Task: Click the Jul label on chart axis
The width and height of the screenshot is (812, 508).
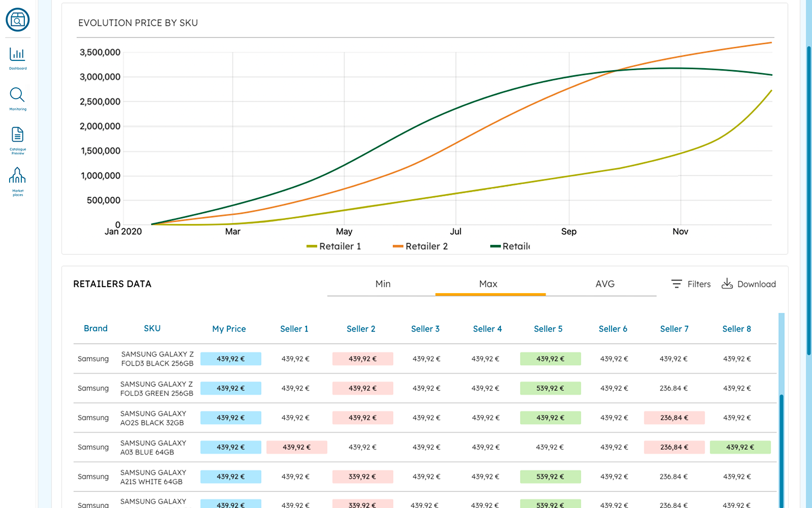Action: coord(456,232)
